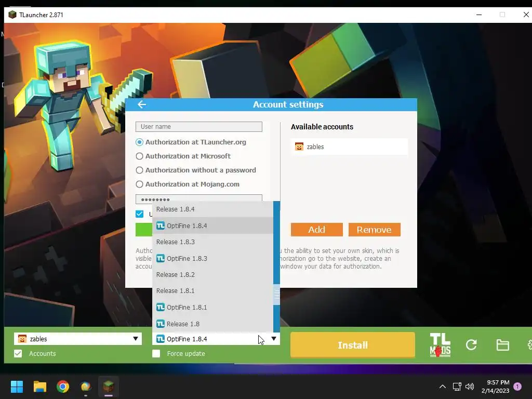Click inside the User name field
The height and width of the screenshot is (399, 532).
click(199, 127)
